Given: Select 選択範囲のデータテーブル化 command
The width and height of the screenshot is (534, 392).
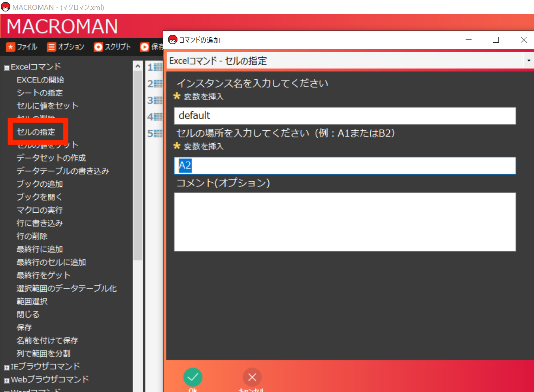Looking at the screenshot, I should [x=67, y=288].
